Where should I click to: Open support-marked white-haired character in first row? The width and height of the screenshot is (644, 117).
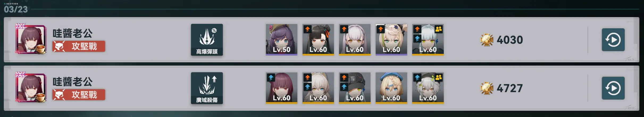click(x=428, y=40)
